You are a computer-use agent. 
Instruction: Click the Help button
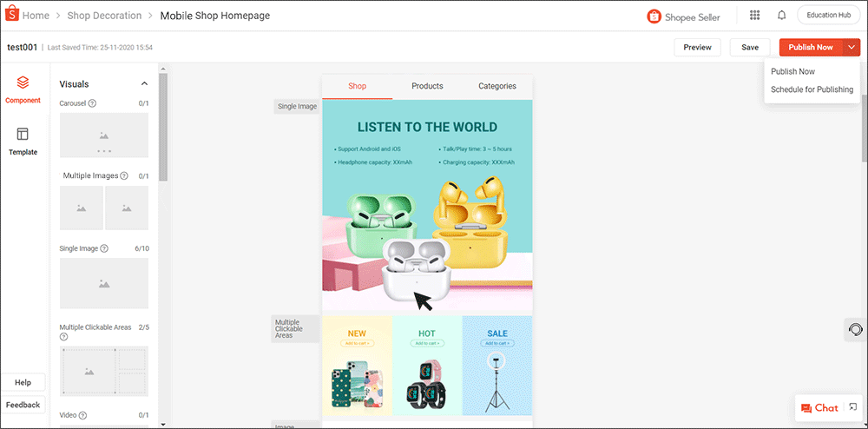[23, 382]
